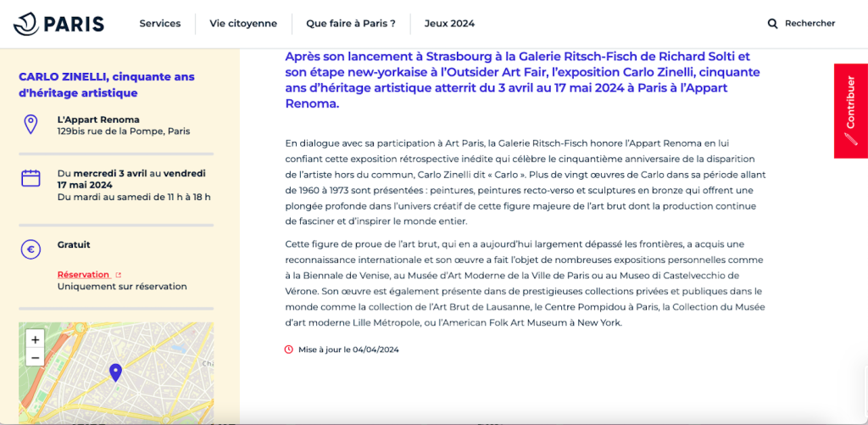868x425 pixels.
Task: Click the red clock icon near update date
Action: coord(288,350)
